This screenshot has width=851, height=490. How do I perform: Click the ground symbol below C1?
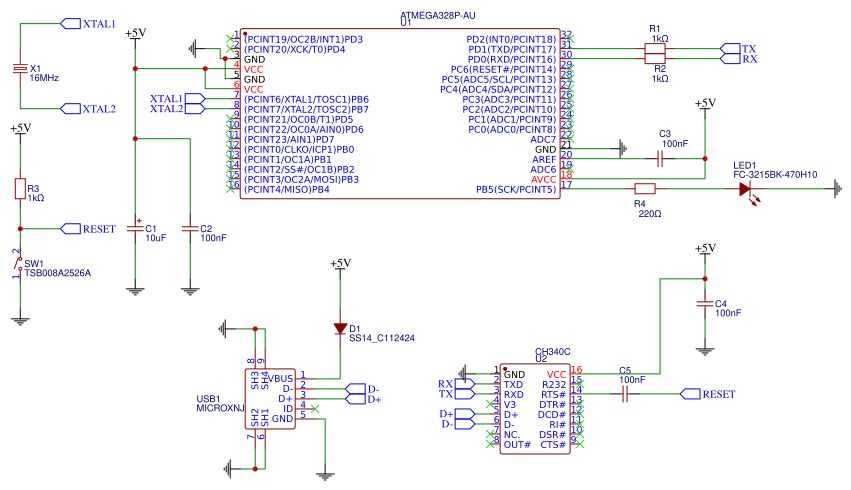pos(135,290)
